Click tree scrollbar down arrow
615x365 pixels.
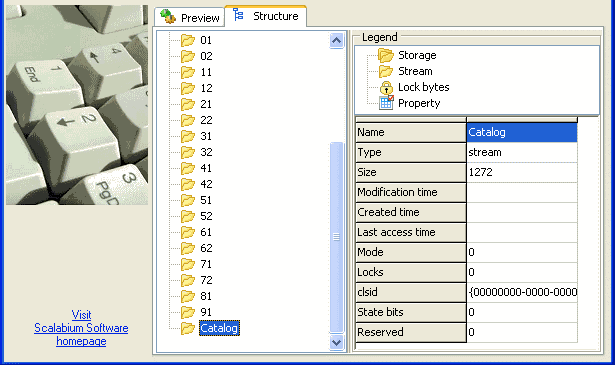337,343
